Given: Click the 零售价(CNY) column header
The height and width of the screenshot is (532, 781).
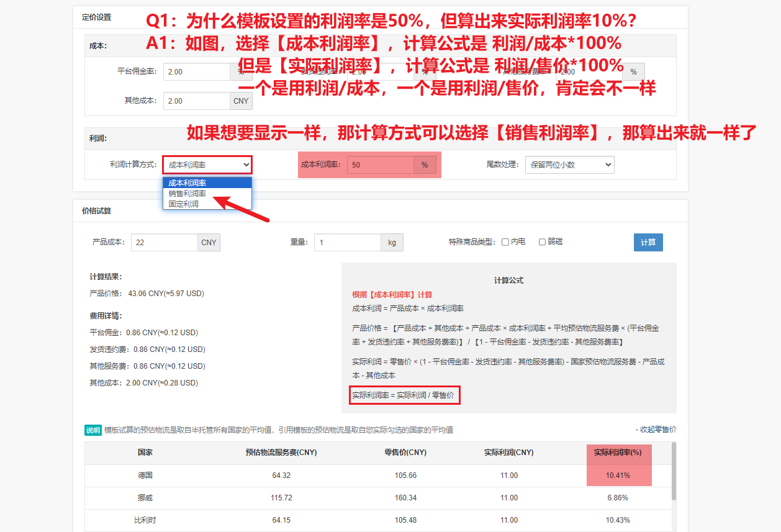Looking at the screenshot, I should (x=405, y=453).
